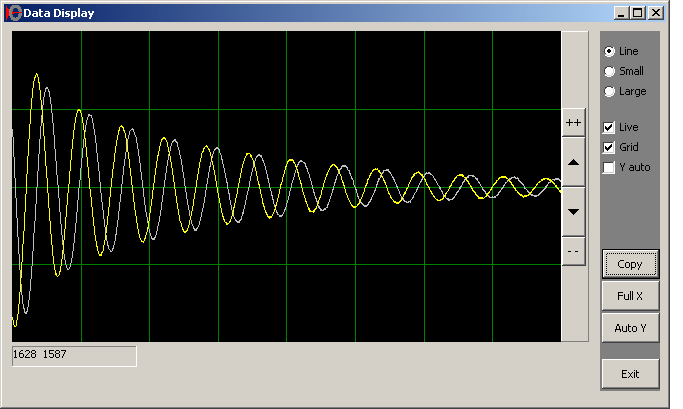
Task: Click the Copy button
Action: pyautogui.click(x=630, y=264)
